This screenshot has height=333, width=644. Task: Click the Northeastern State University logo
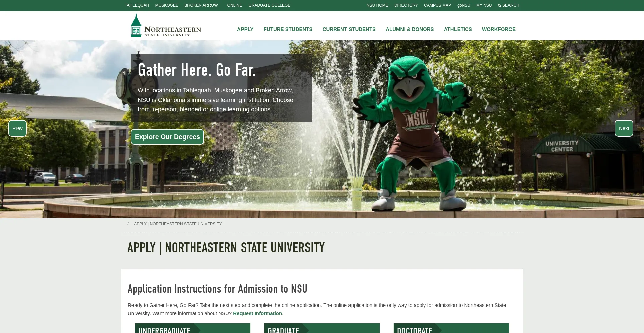[x=166, y=25]
